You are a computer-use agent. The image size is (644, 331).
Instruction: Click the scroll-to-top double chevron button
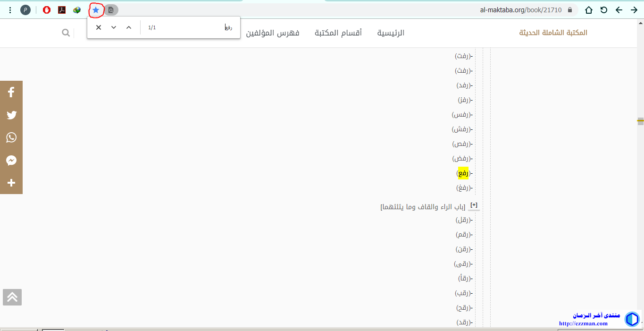[x=12, y=297]
